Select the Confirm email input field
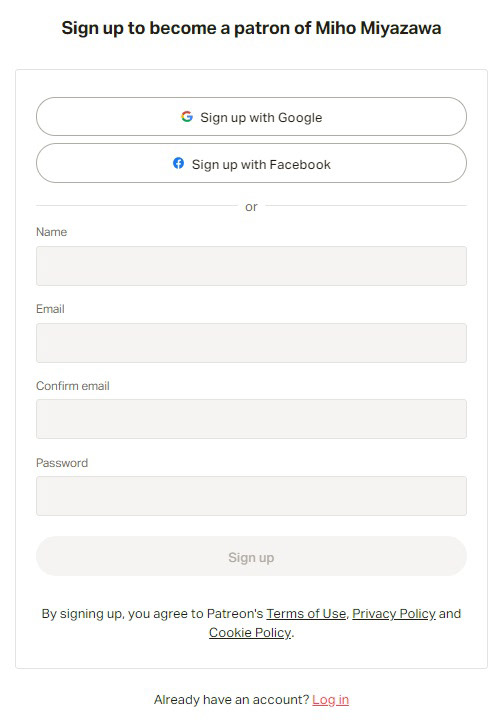Image resolution: width=498 pixels, height=720 pixels. (x=252, y=419)
